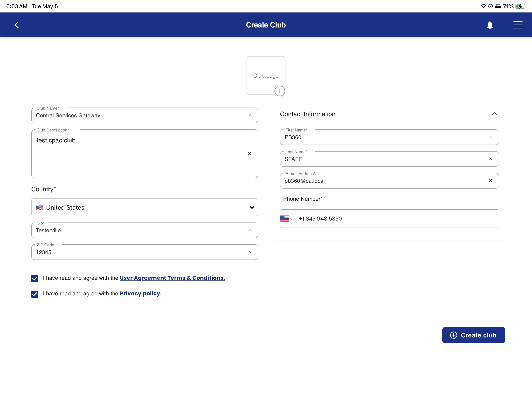532x399 pixels.
Task: Uncheck the User Agreement checkbox
Action: point(35,278)
